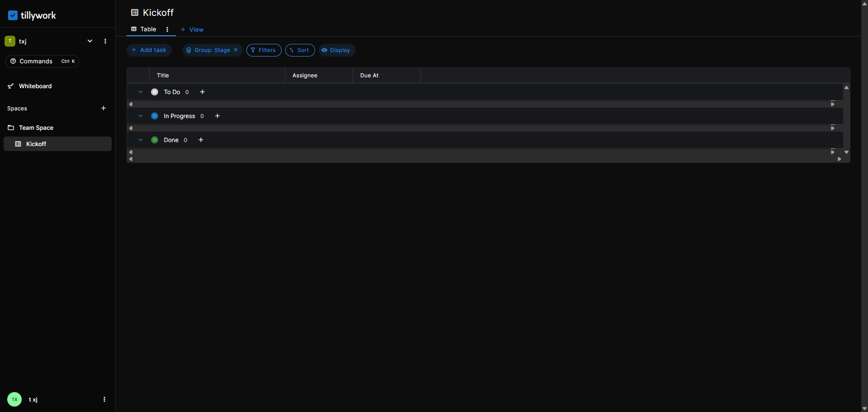Switch to the Table tab
This screenshot has height=412, width=868.
(x=144, y=29)
